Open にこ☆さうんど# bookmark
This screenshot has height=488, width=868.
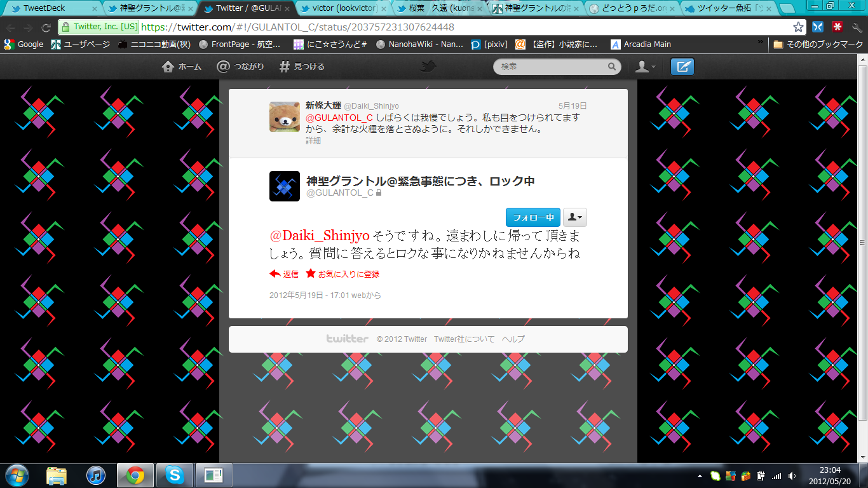330,44
